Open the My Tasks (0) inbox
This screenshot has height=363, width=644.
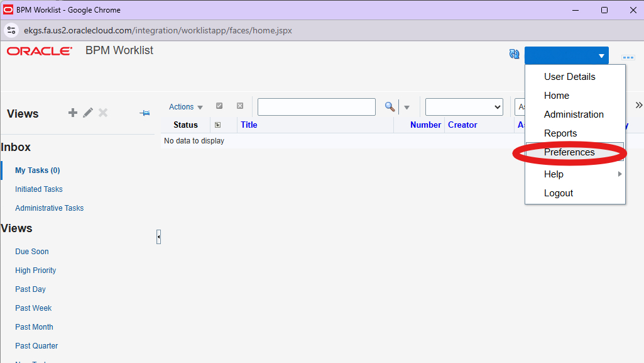[38, 170]
